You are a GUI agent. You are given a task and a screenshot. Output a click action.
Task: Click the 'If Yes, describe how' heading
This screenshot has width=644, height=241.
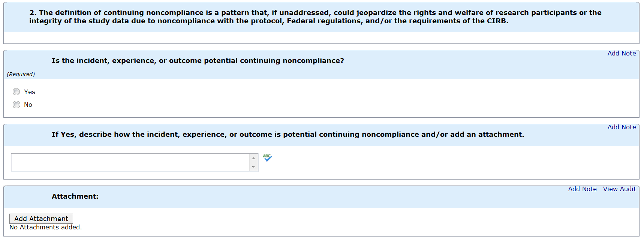(288, 134)
